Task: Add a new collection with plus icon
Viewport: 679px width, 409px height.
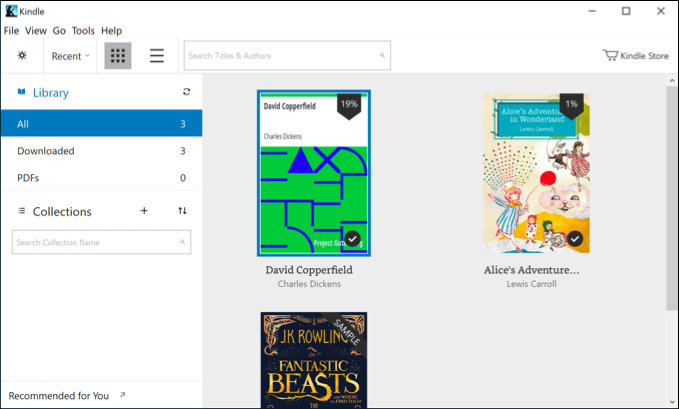Action: (144, 211)
